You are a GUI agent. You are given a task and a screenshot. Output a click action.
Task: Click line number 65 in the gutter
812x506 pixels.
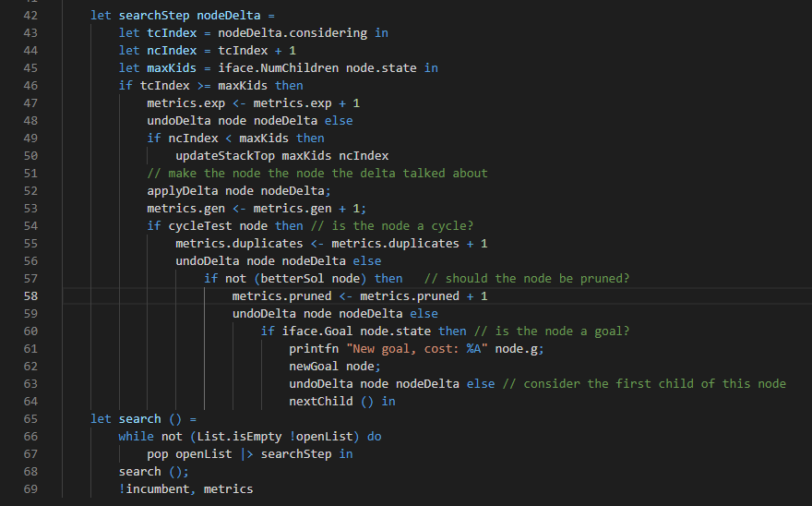(x=30, y=419)
